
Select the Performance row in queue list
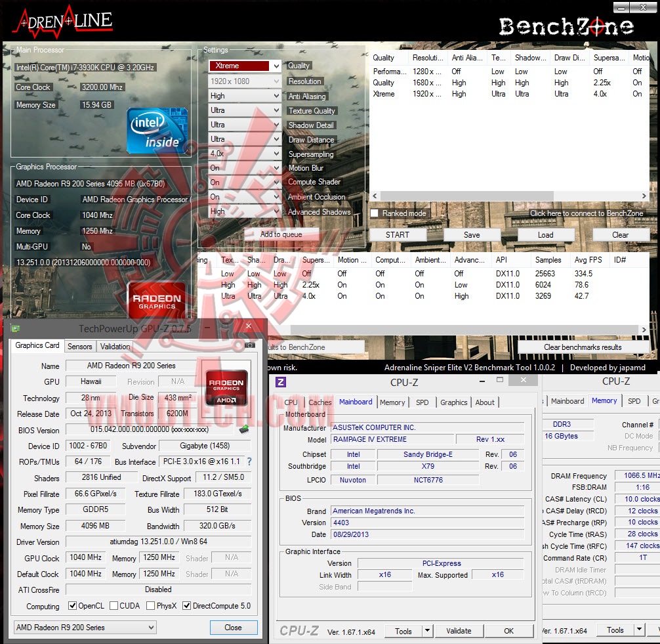[508, 72]
